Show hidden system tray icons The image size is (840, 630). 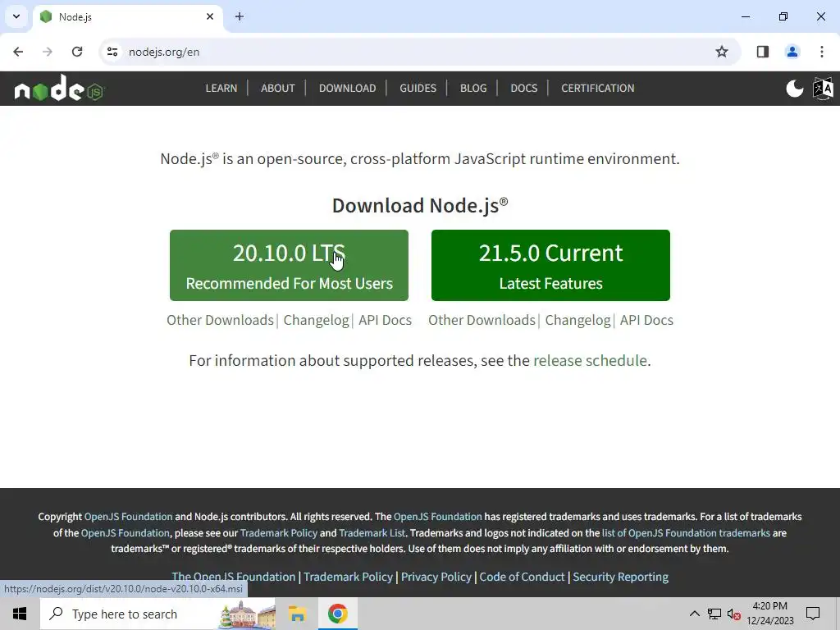(694, 614)
